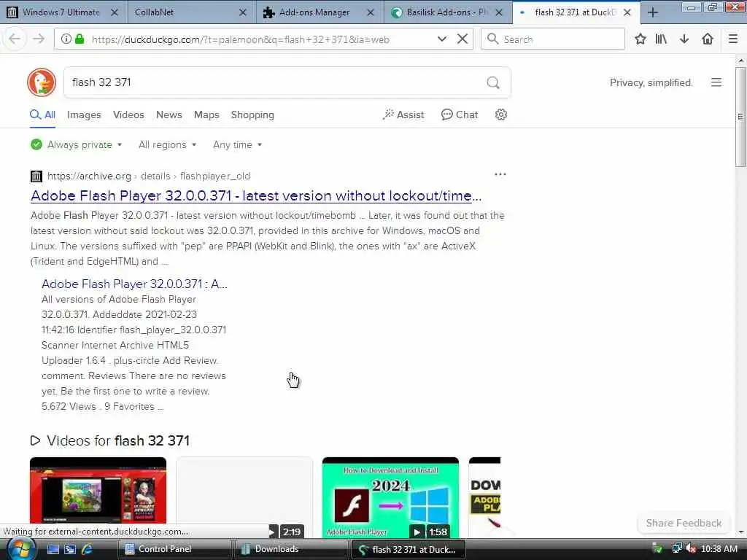Click the magnifier icon in the DuckDuckGo search box

(493, 83)
